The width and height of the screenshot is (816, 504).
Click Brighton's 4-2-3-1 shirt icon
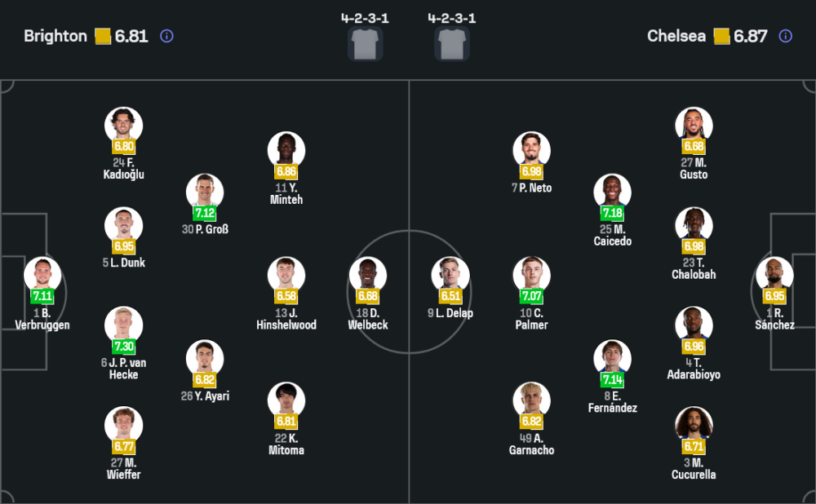pyautogui.click(x=365, y=43)
